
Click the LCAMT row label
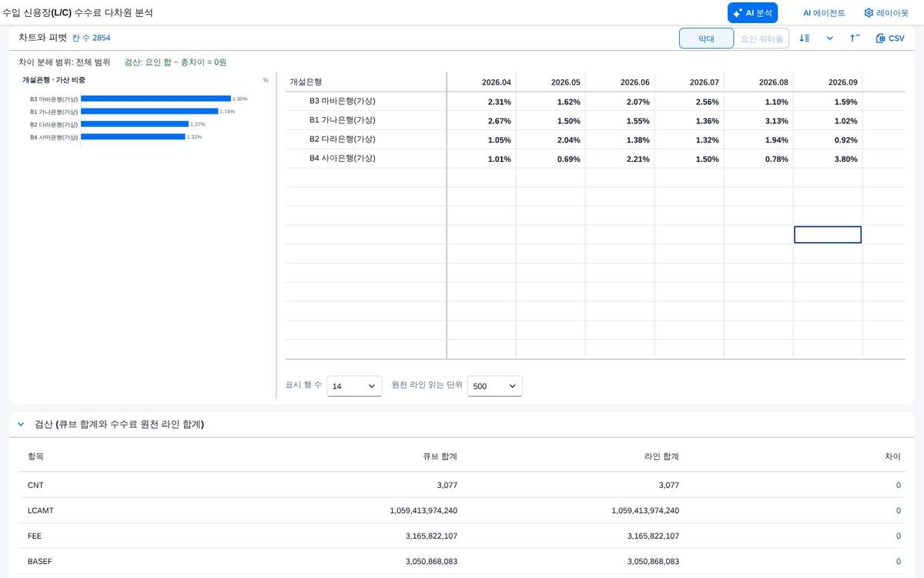coord(40,511)
